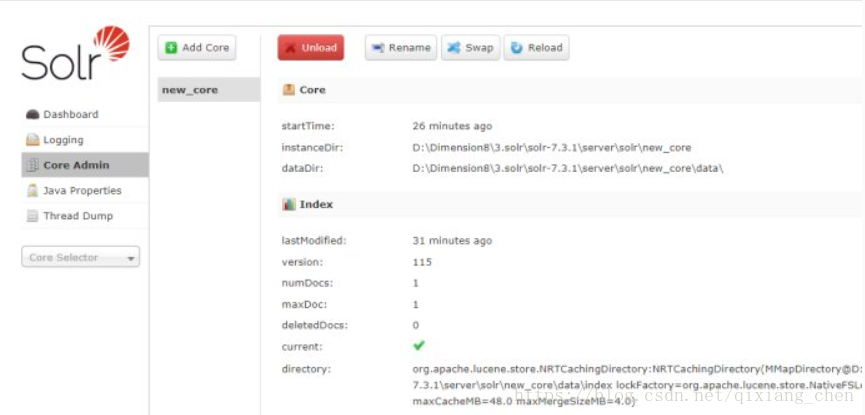Click the version label
The width and height of the screenshot is (865, 415).
[x=302, y=262]
